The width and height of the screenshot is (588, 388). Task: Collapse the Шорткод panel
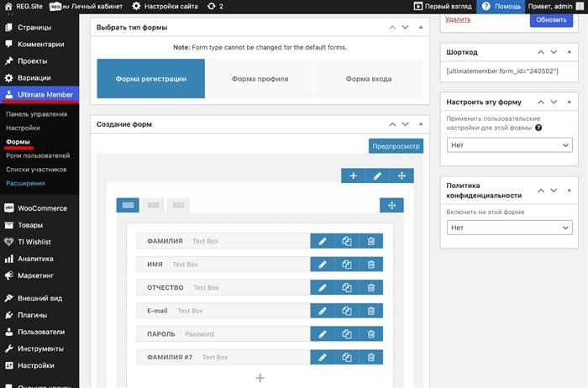point(570,52)
